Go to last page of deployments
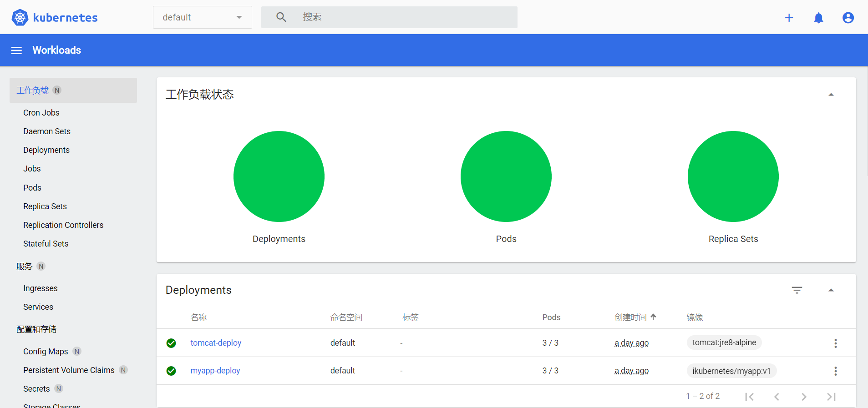 click(x=832, y=397)
